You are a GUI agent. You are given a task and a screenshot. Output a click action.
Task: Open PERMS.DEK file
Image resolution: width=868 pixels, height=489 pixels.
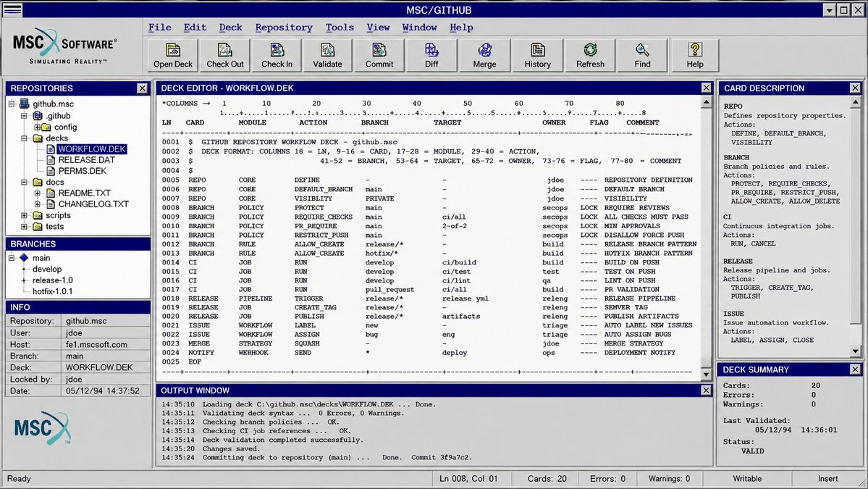pyautogui.click(x=82, y=170)
